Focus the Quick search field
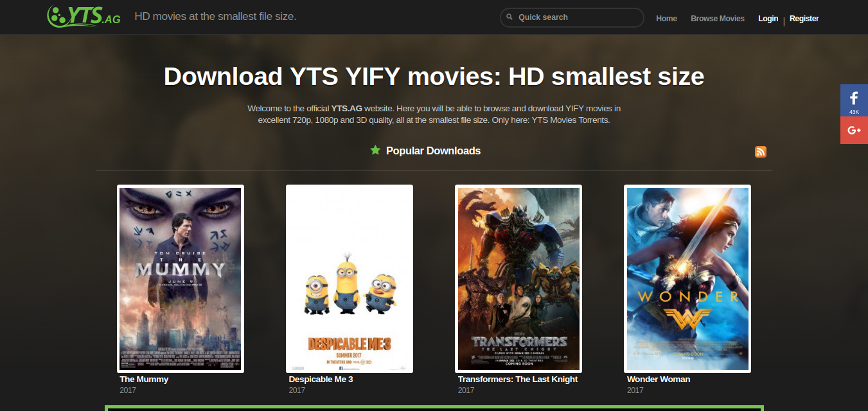 [576, 17]
